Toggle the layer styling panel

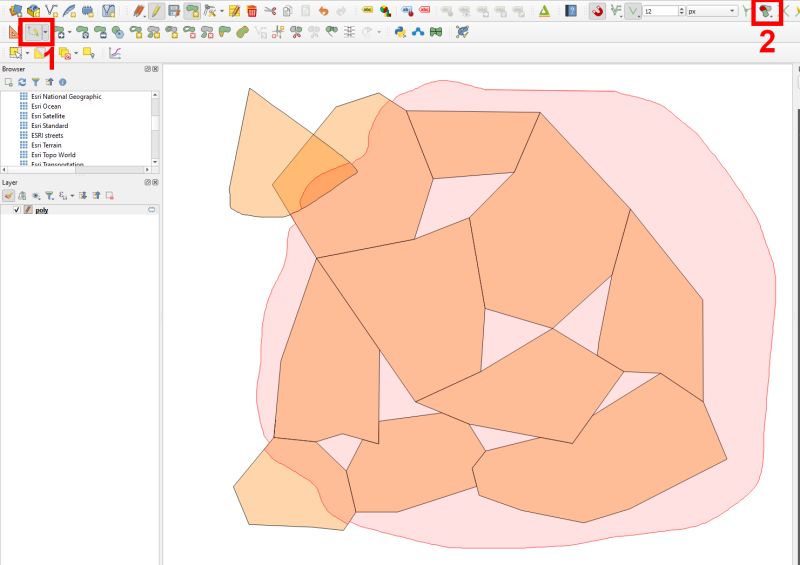click(x=9, y=195)
